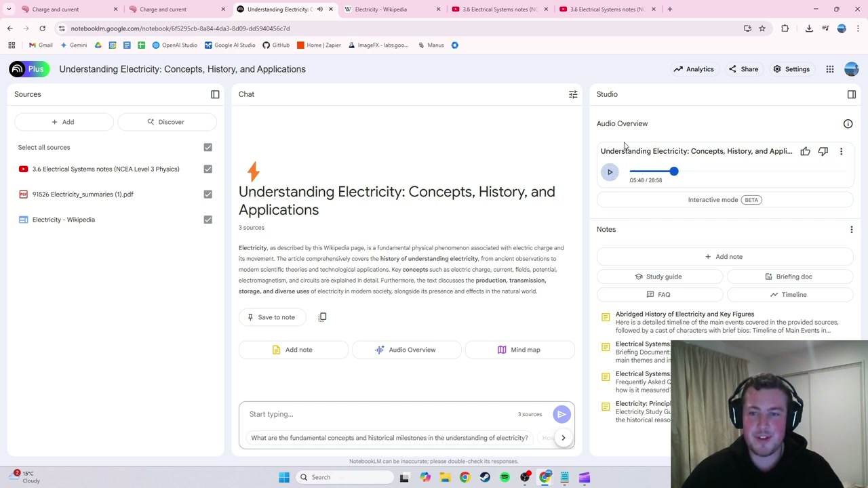
Task: Show next suggested question arrow
Action: (x=563, y=438)
